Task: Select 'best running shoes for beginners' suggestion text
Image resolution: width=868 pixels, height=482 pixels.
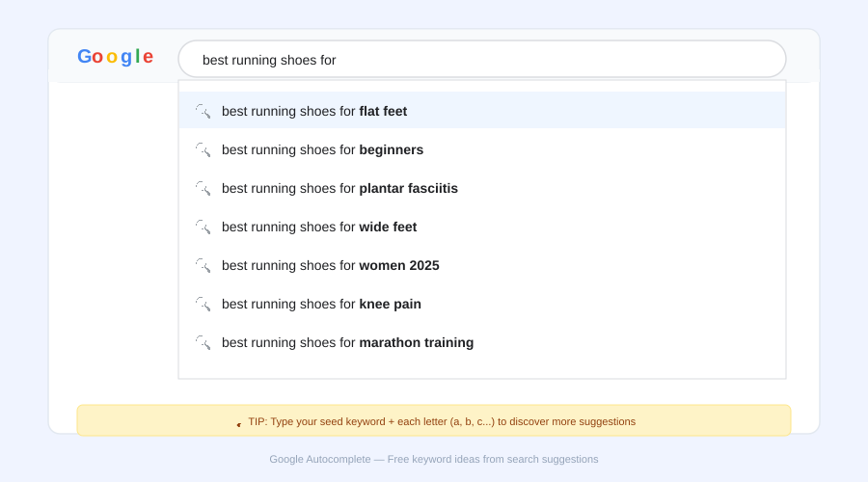Action: click(322, 149)
